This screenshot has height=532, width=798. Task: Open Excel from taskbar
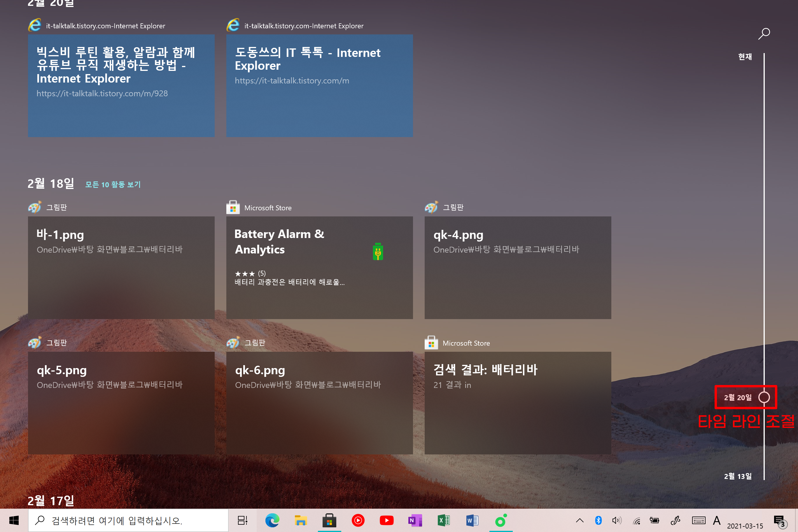point(443,520)
